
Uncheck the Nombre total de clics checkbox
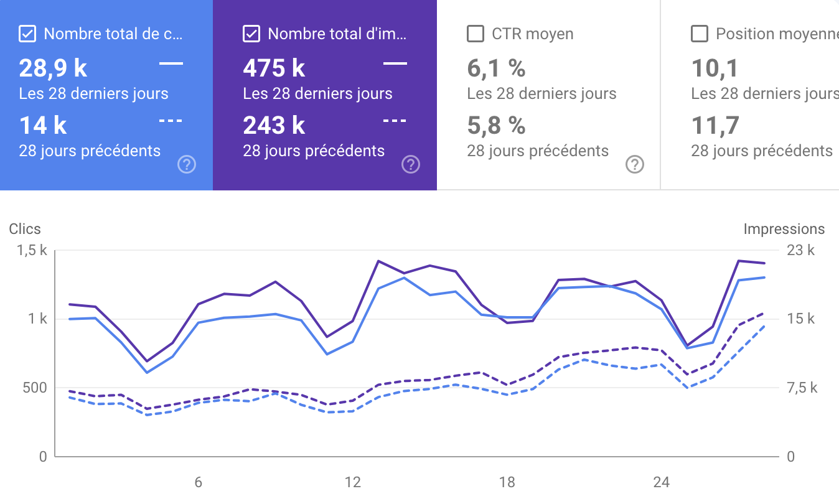27,34
